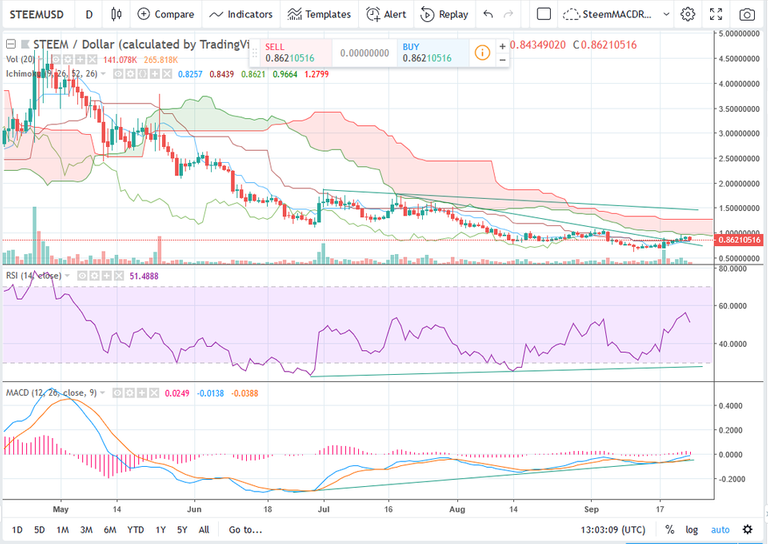Screen dimensions: 768x544
Task: Enter fullscreen mode
Action: pos(716,14)
